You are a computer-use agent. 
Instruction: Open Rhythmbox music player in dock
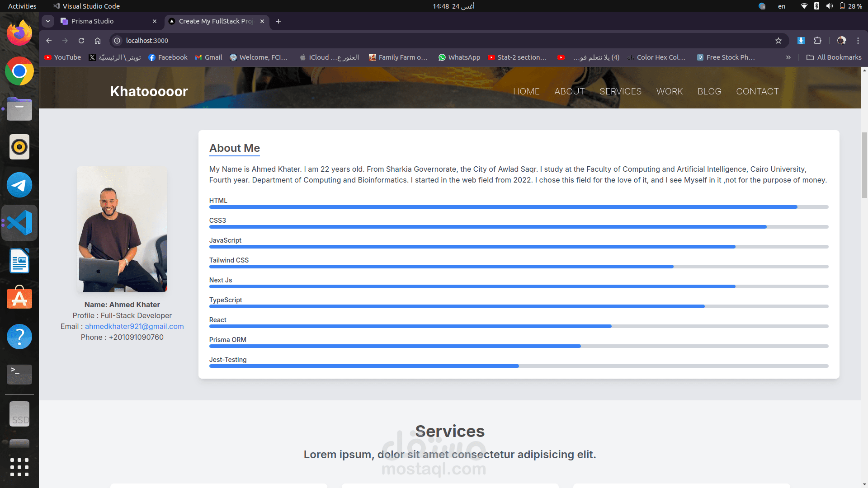(19, 147)
